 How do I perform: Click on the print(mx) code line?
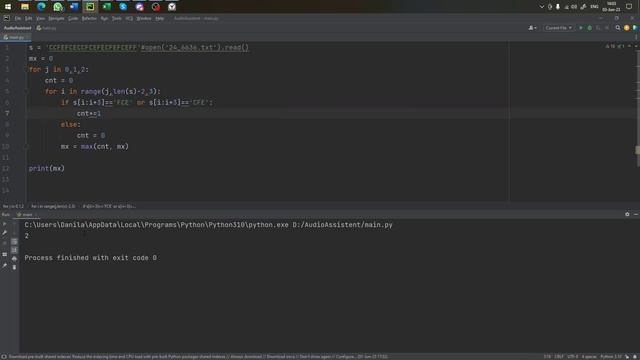[x=47, y=168]
